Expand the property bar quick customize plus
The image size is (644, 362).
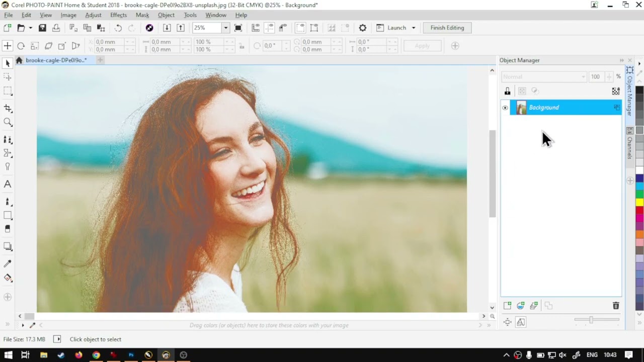455,46
